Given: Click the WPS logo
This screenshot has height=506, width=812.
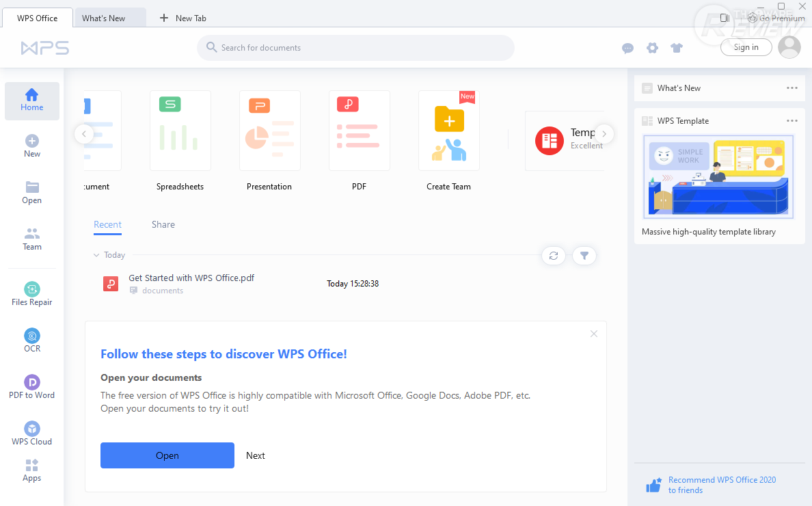Looking at the screenshot, I should [x=45, y=48].
